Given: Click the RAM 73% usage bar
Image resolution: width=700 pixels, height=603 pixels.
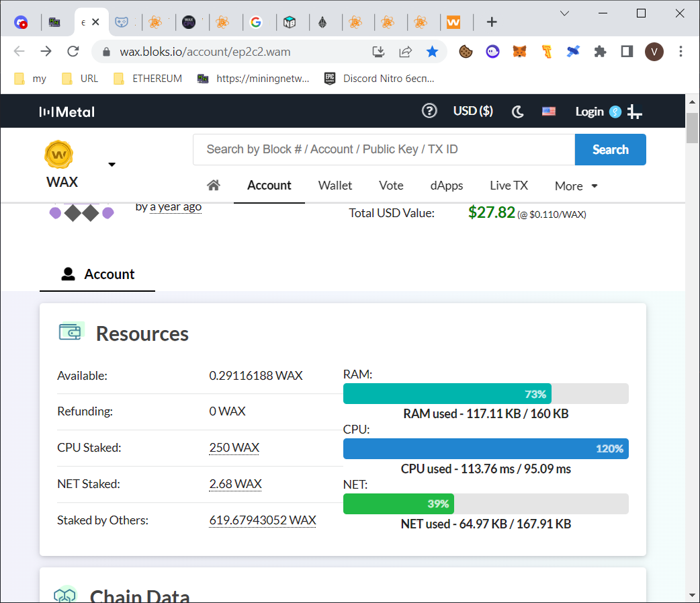Looking at the screenshot, I should click(486, 393).
